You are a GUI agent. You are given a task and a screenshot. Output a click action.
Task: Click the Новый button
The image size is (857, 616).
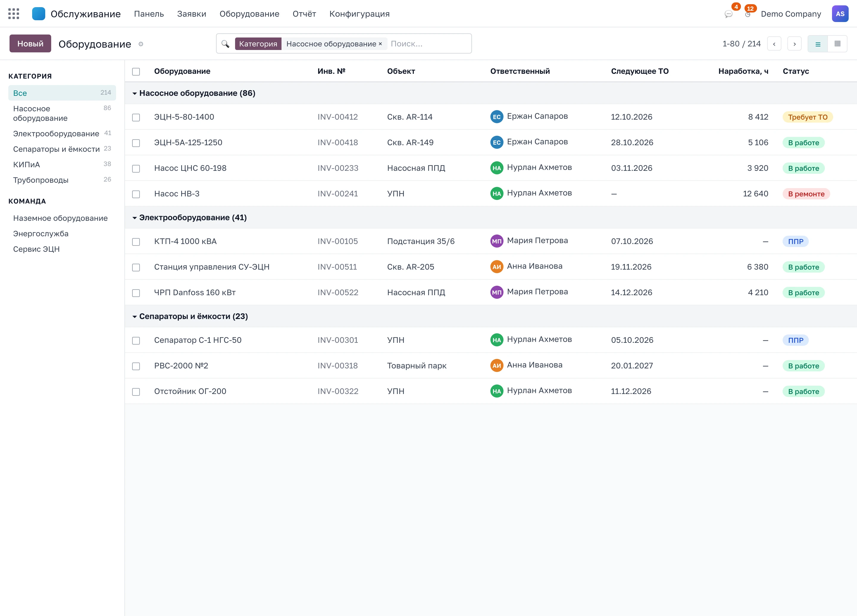point(30,43)
